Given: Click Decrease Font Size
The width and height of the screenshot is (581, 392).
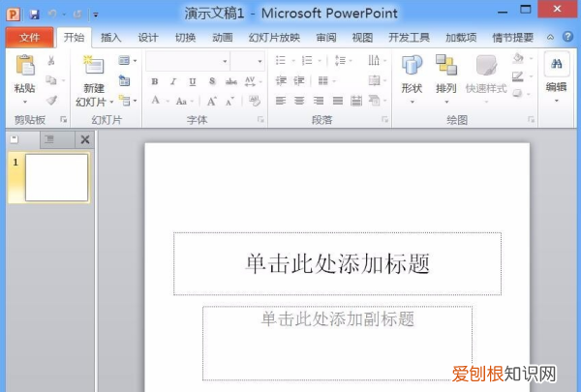Looking at the screenshot, I should coord(229,101).
